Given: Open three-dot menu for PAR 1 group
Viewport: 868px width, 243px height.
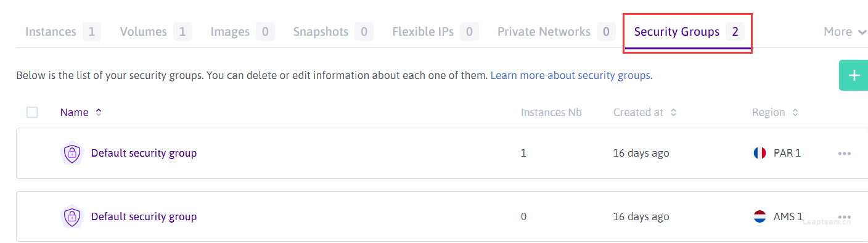Looking at the screenshot, I should [844, 154].
